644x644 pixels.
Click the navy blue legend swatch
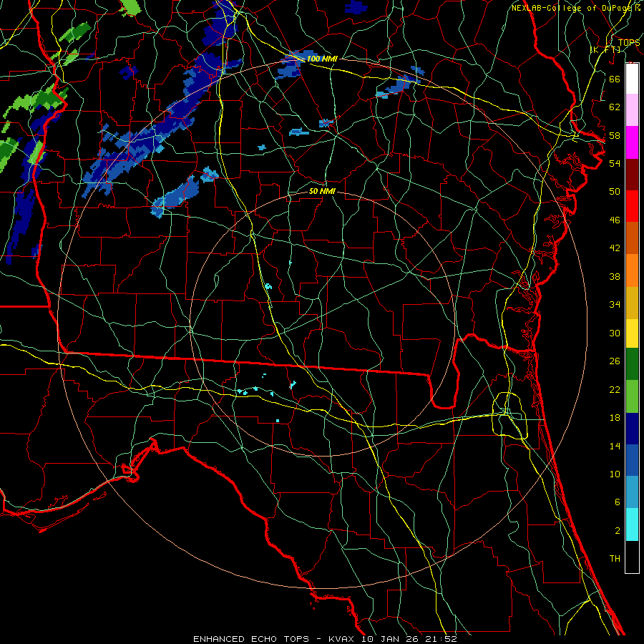[632, 429]
